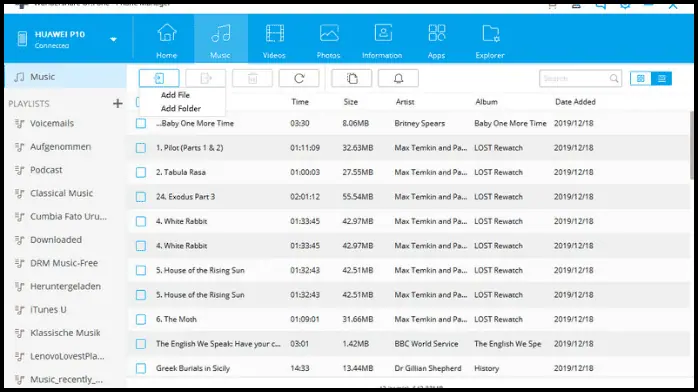Click the Delete trash toolbar icon
The height and width of the screenshot is (392, 698).
point(252,78)
